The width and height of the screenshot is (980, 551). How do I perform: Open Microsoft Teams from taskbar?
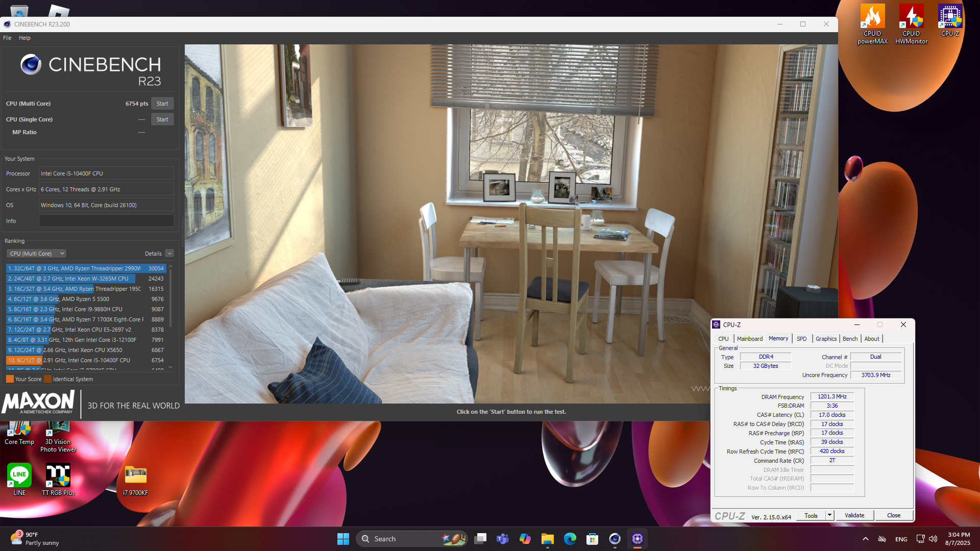(503, 539)
